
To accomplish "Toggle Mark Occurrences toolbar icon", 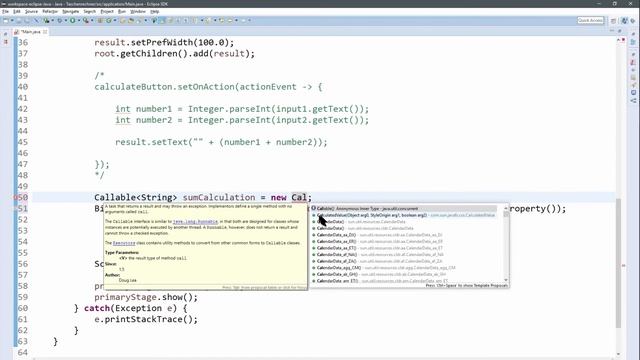I will 162,20.
